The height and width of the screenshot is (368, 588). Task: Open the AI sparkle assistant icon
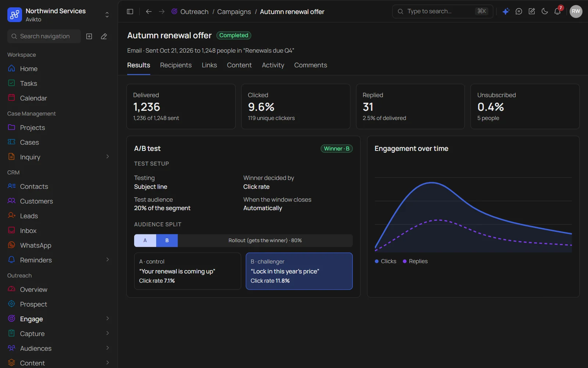[506, 11]
